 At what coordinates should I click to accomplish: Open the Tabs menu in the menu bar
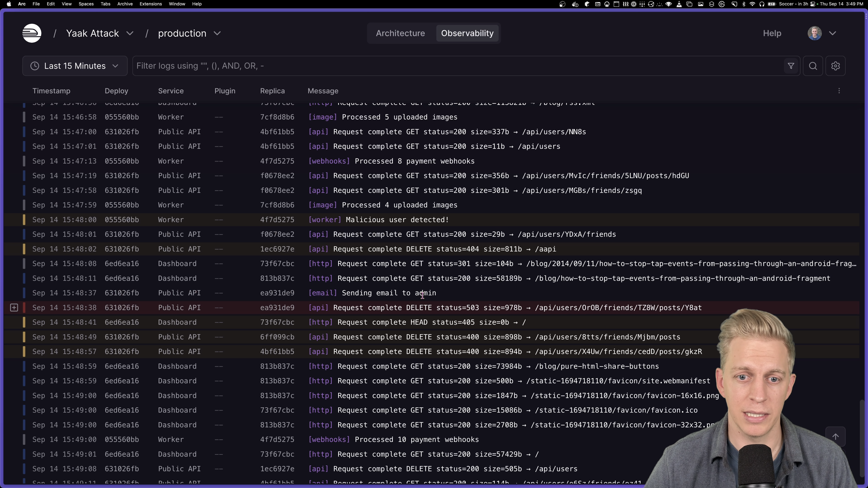coord(106,4)
